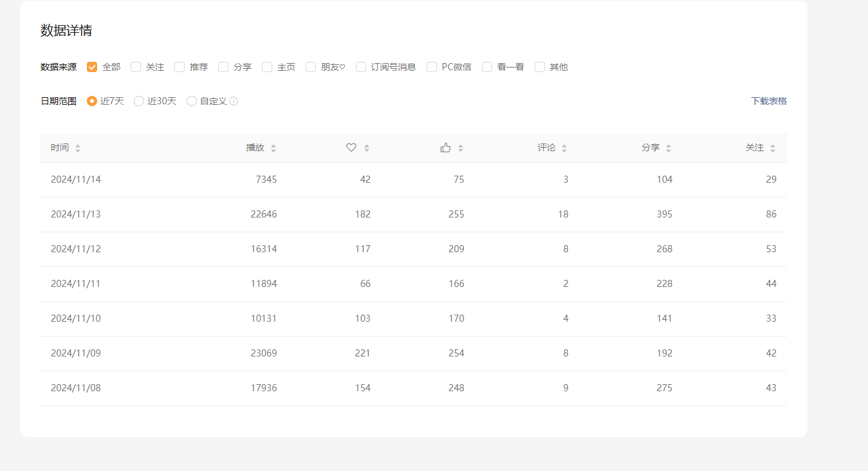868x471 pixels.
Task: Sort by 时间 using the sort arrows
Action: 78,148
